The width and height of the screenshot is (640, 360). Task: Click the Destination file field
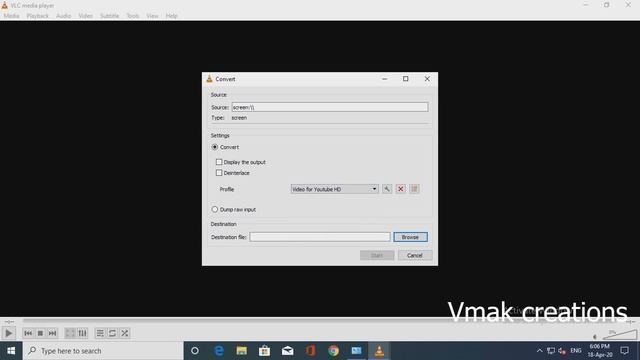[x=320, y=237]
